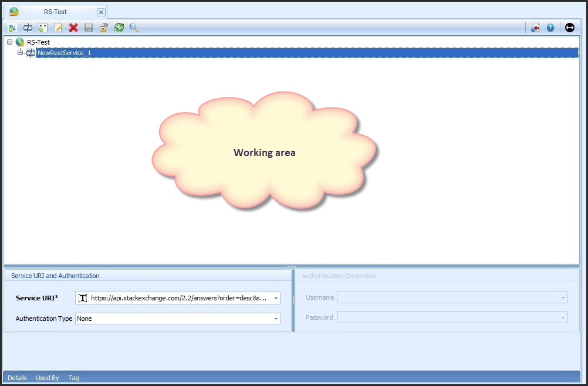The image size is (588, 386).
Task: Click the Service URI* label
Action: tap(37, 298)
